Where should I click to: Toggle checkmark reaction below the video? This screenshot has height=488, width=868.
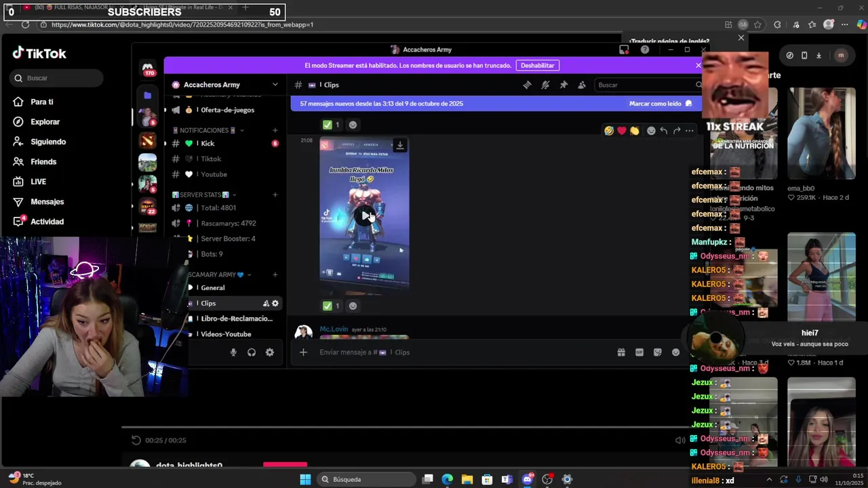point(332,306)
